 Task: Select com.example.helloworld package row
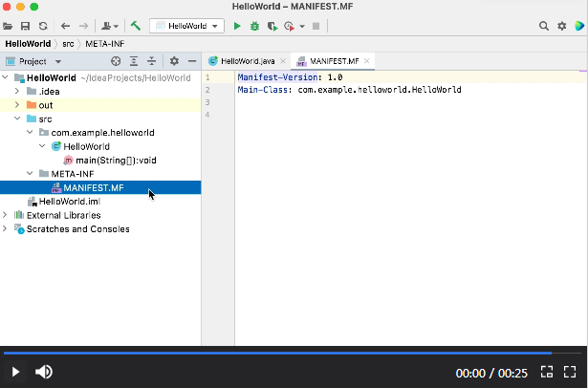click(100, 133)
